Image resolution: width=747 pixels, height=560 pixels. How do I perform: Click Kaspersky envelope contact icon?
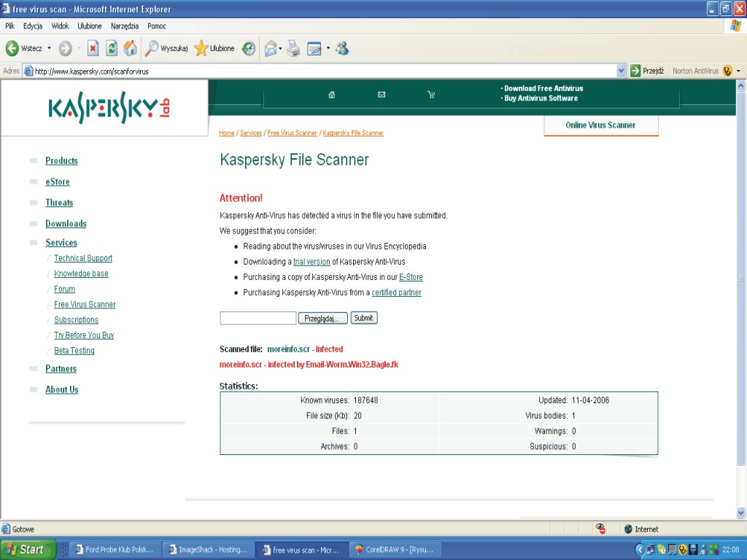[381, 95]
